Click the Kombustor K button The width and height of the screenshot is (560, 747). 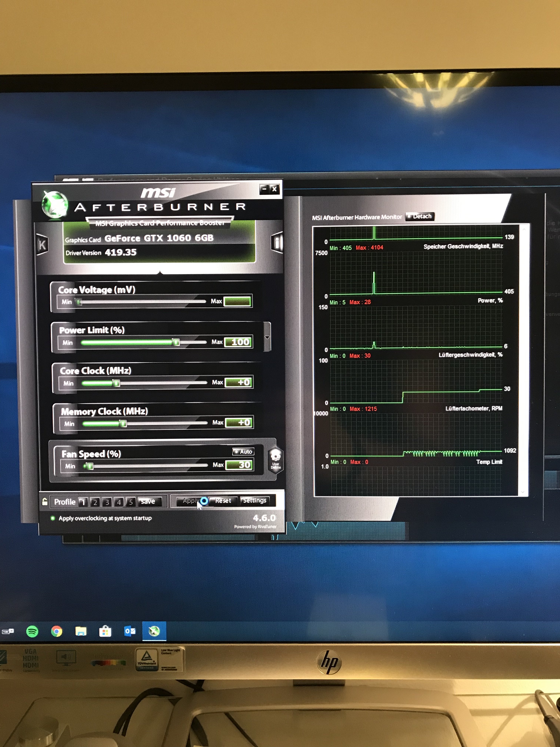tap(42, 244)
